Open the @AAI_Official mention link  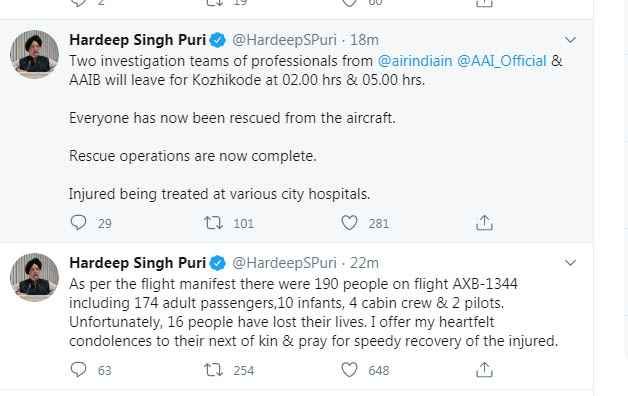click(501, 61)
